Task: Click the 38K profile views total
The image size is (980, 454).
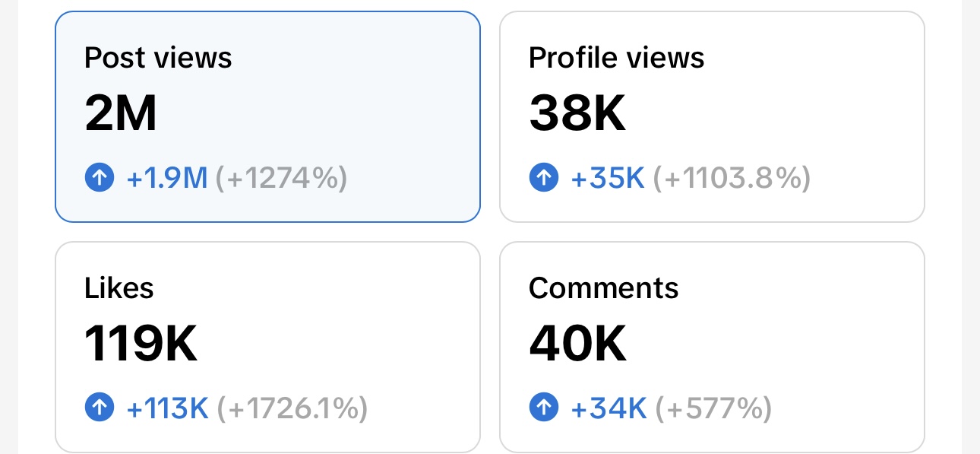Action: pyautogui.click(x=577, y=114)
